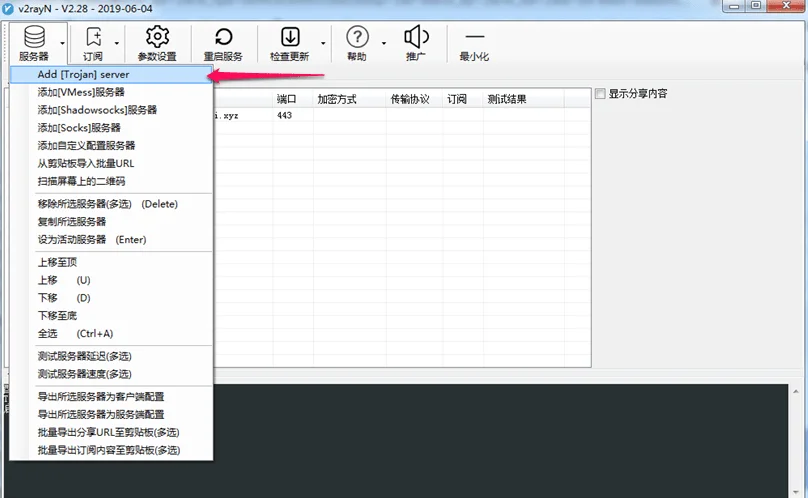808x498 pixels.
Task: Choose 添加[VMess]服务器 from the menu
Action: click(x=111, y=92)
